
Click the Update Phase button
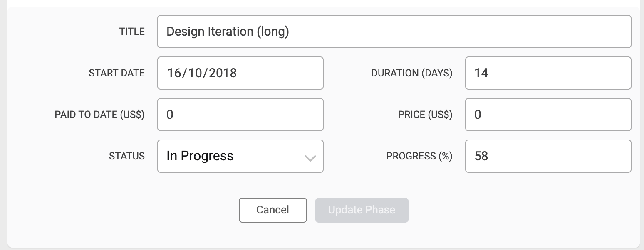click(x=362, y=210)
